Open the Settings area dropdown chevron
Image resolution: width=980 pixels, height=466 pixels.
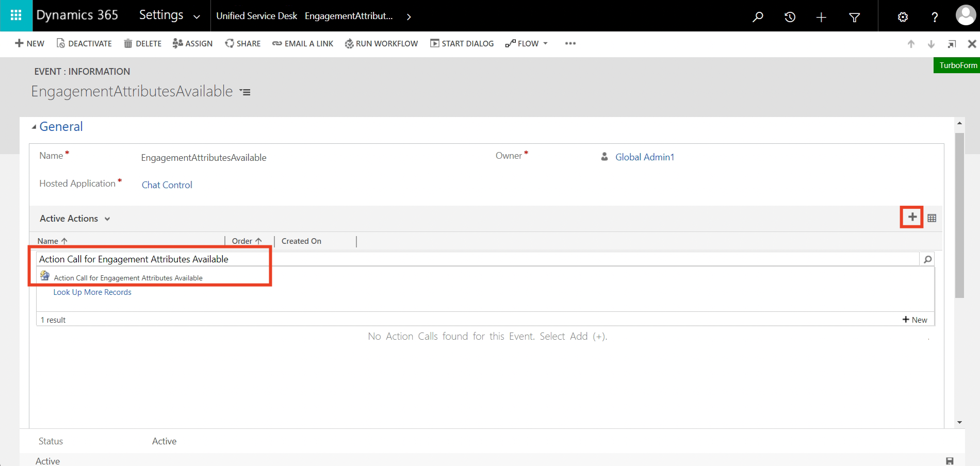(197, 16)
